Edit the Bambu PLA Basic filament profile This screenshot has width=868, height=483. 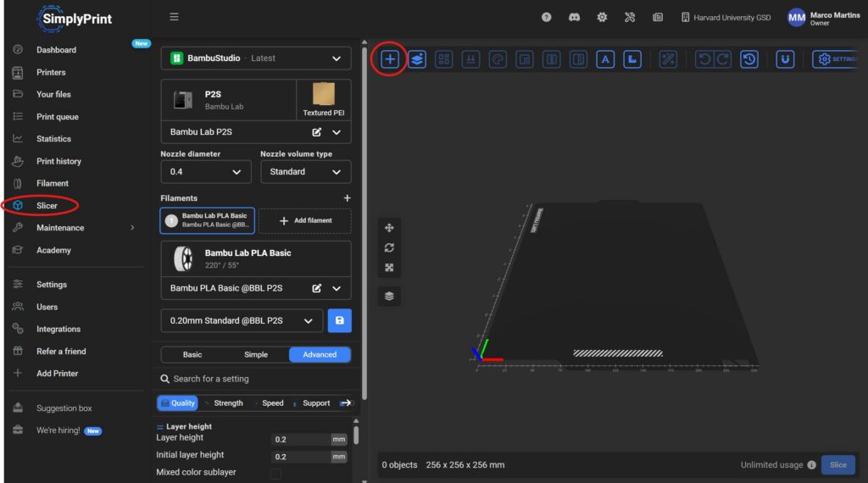tap(317, 288)
